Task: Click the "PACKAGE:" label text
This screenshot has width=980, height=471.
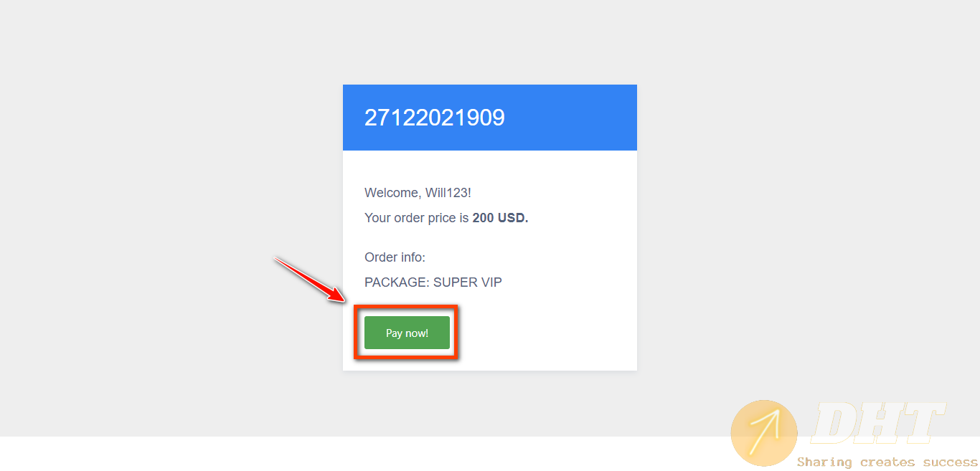Action: coord(397,282)
